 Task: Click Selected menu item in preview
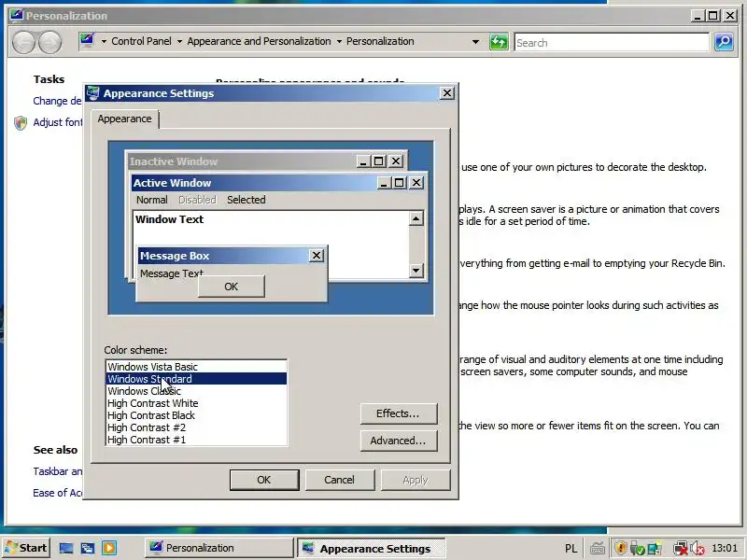(247, 200)
